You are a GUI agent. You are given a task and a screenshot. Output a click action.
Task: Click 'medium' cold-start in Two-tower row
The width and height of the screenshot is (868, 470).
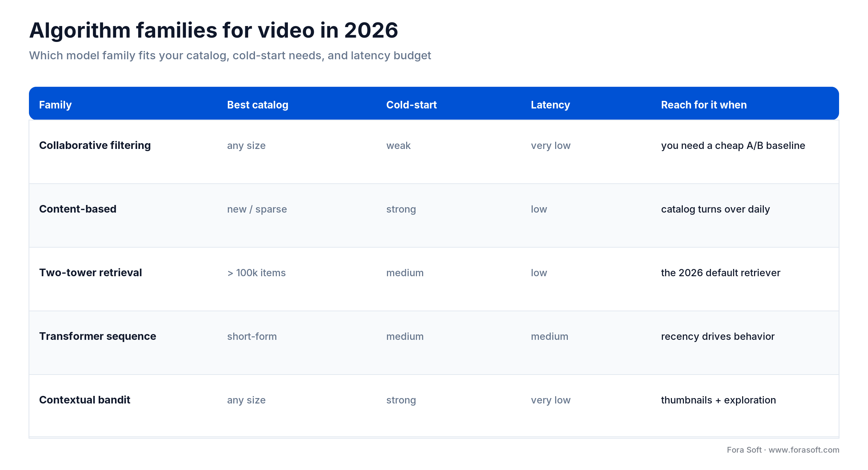[405, 273]
